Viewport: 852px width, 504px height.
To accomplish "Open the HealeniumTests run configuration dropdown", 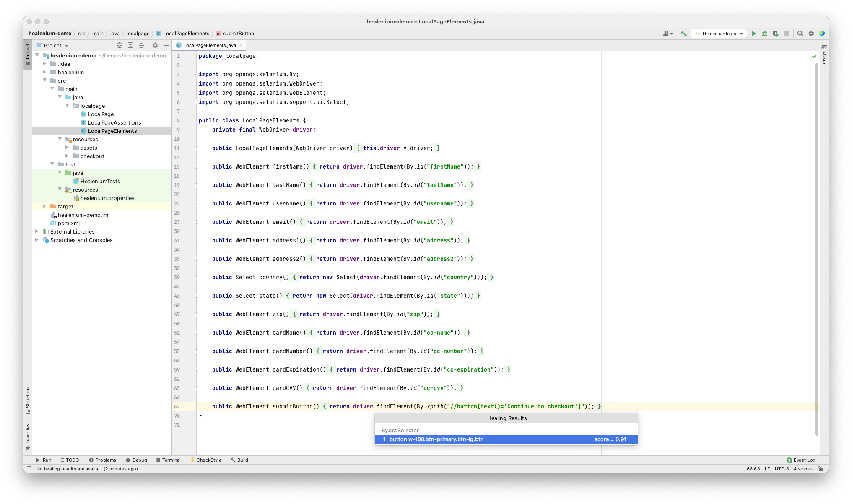I will click(x=741, y=34).
